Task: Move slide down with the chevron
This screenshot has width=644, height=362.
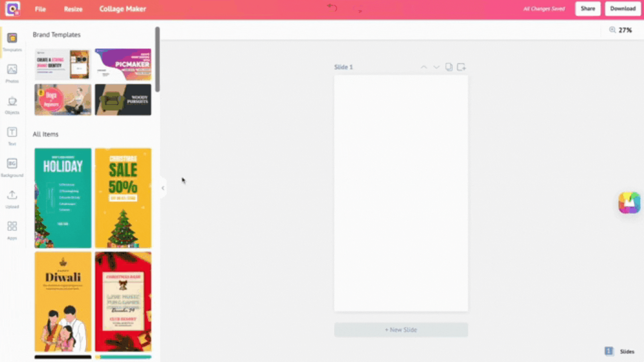Action: (x=436, y=67)
